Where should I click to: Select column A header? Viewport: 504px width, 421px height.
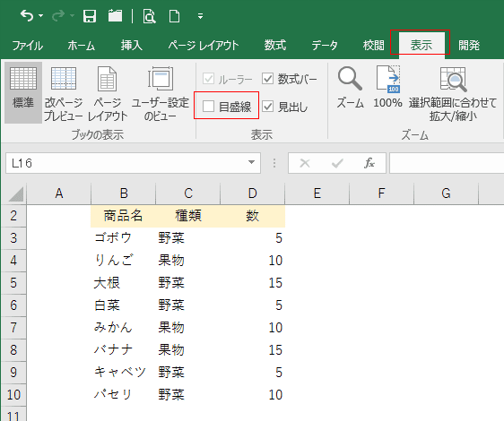(59, 193)
